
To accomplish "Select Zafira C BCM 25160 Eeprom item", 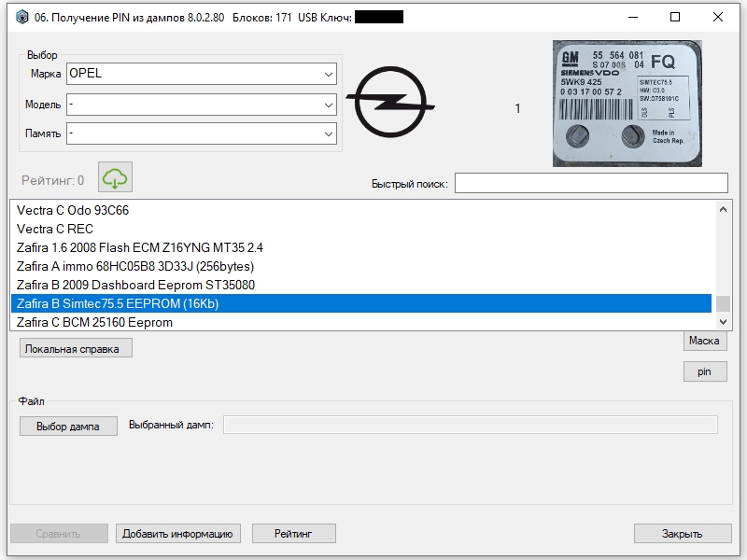I will coord(361,322).
